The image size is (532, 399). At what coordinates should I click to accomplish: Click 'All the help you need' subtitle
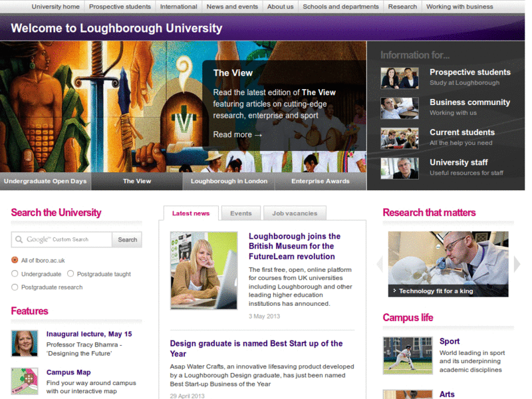tap(461, 143)
